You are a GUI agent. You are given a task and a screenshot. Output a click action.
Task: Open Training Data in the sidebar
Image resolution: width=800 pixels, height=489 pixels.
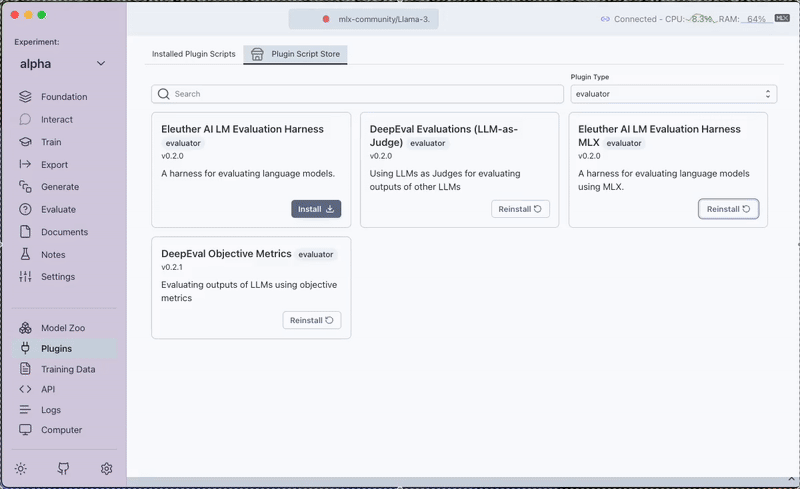point(68,369)
